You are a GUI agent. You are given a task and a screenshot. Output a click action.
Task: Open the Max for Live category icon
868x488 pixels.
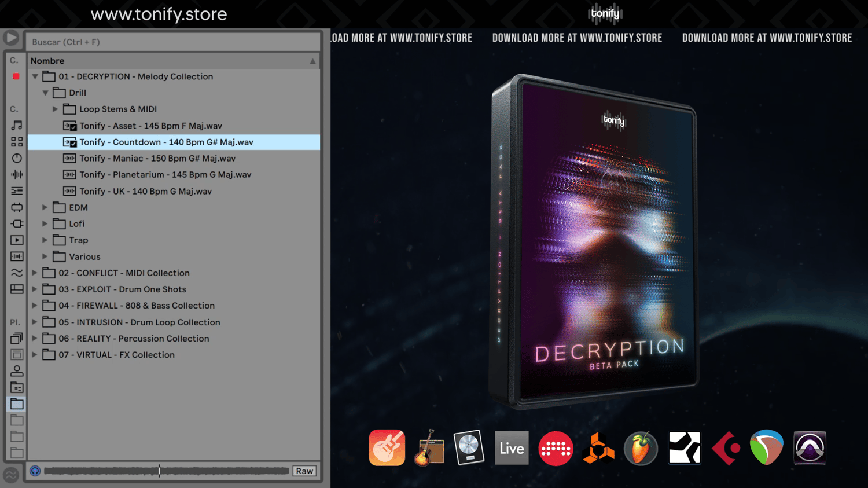[17, 207]
